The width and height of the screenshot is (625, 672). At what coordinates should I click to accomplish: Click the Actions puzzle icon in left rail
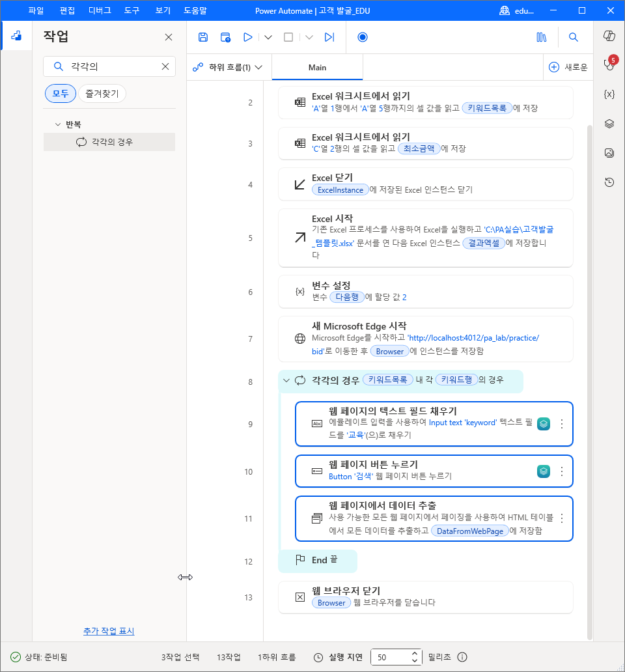click(16, 36)
